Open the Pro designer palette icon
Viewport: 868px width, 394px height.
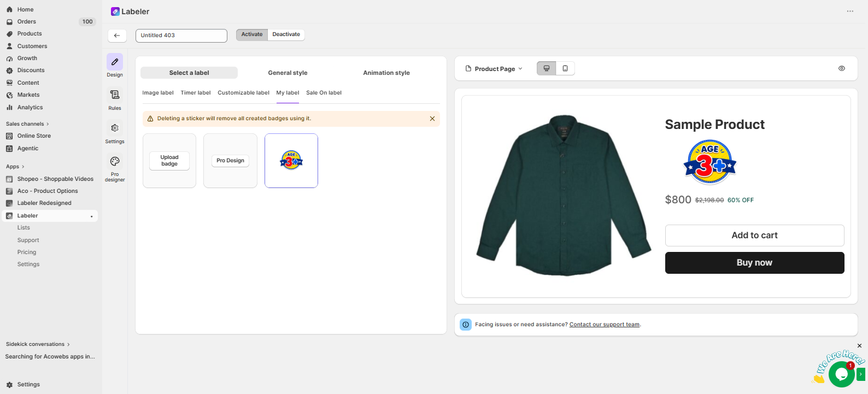coord(115,161)
